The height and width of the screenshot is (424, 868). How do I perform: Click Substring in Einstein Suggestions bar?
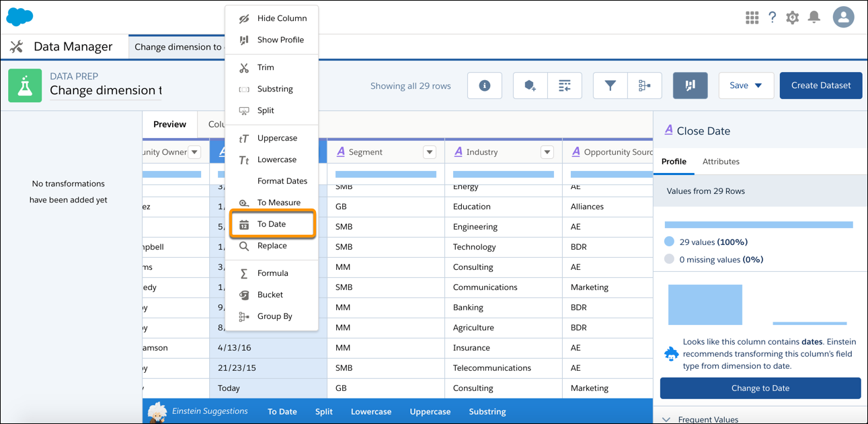tap(487, 412)
